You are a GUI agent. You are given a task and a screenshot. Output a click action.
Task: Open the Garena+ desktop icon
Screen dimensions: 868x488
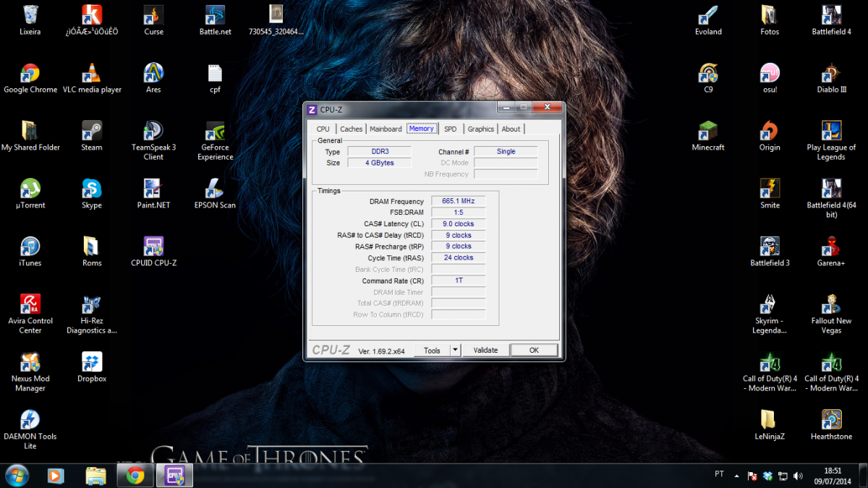coord(831,252)
